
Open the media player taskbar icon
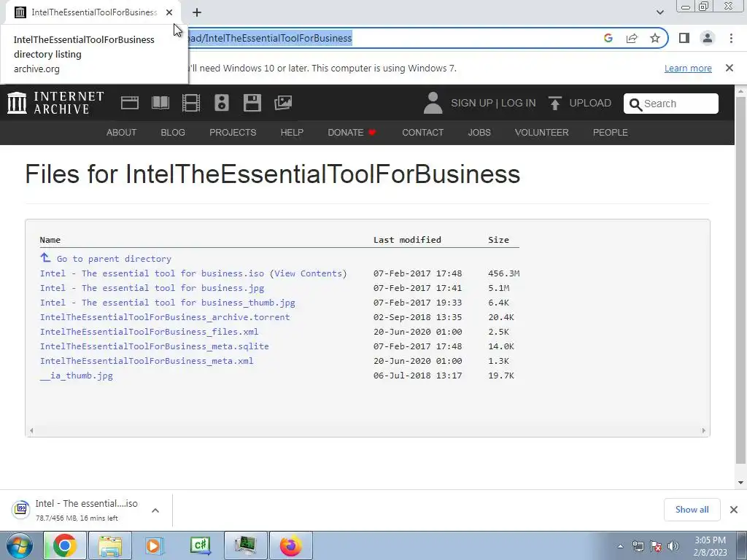click(x=155, y=545)
